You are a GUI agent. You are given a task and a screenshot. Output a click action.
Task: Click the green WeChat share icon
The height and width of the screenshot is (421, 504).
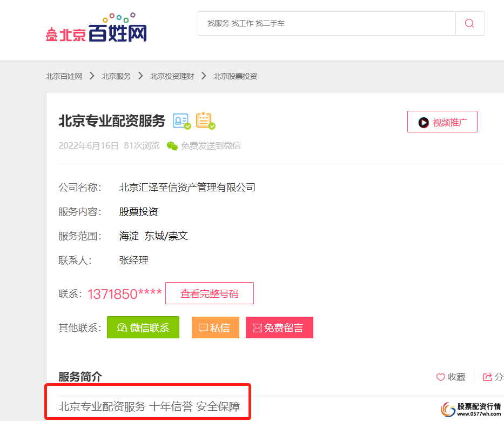(172, 145)
